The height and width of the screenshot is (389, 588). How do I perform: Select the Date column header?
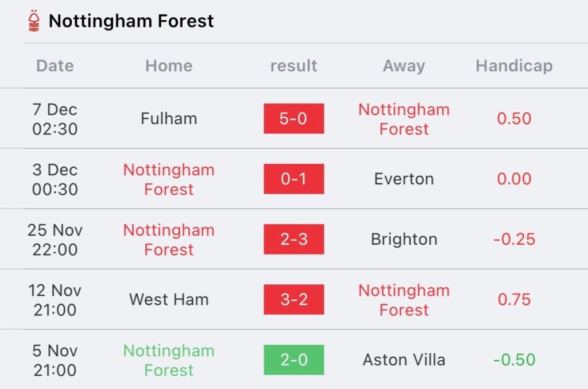pos(55,66)
